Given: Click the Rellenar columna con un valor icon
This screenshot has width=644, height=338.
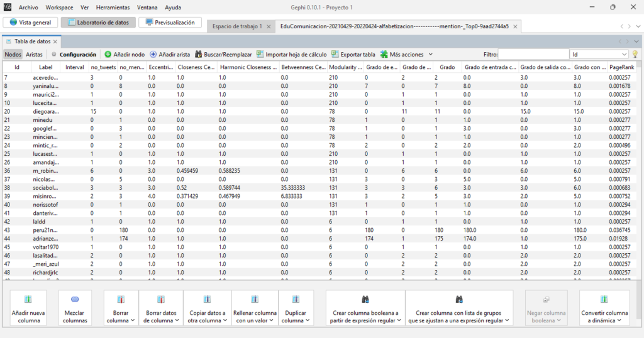Looking at the screenshot, I should tap(255, 299).
